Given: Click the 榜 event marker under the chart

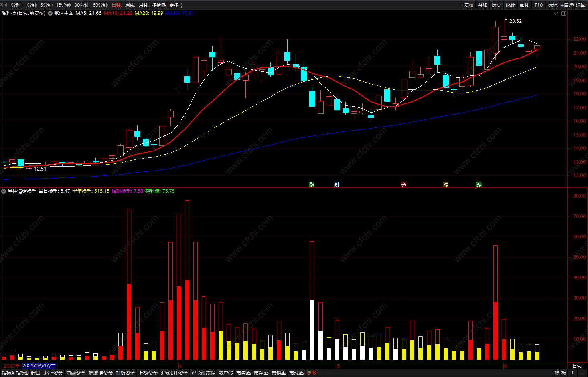Looking at the screenshot, I should point(445,184).
